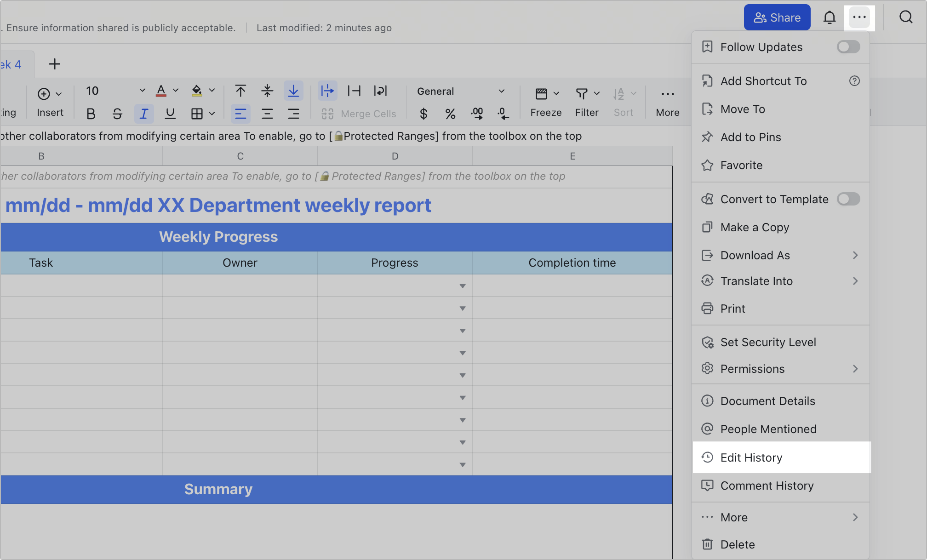Click the Share button

(x=777, y=17)
